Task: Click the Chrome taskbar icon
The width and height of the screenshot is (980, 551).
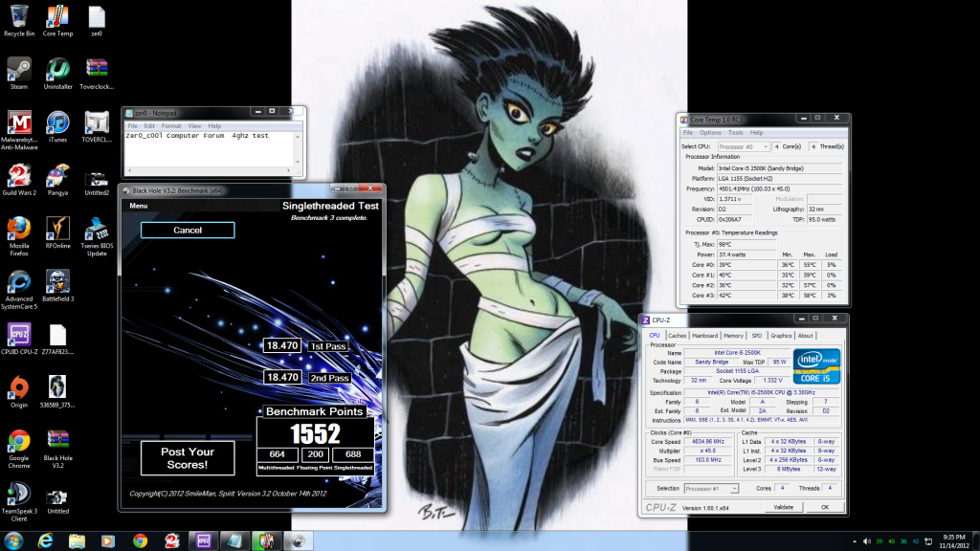Action: 140,541
